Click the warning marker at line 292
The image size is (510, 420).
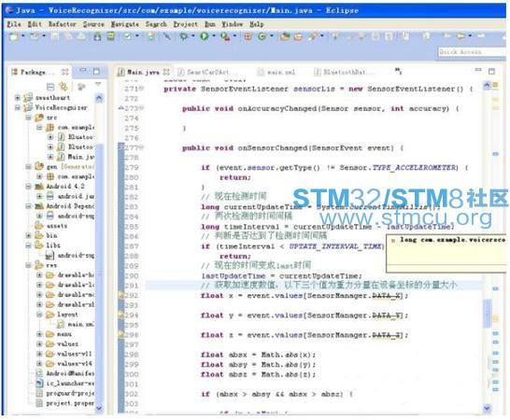(x=121, y=295)
